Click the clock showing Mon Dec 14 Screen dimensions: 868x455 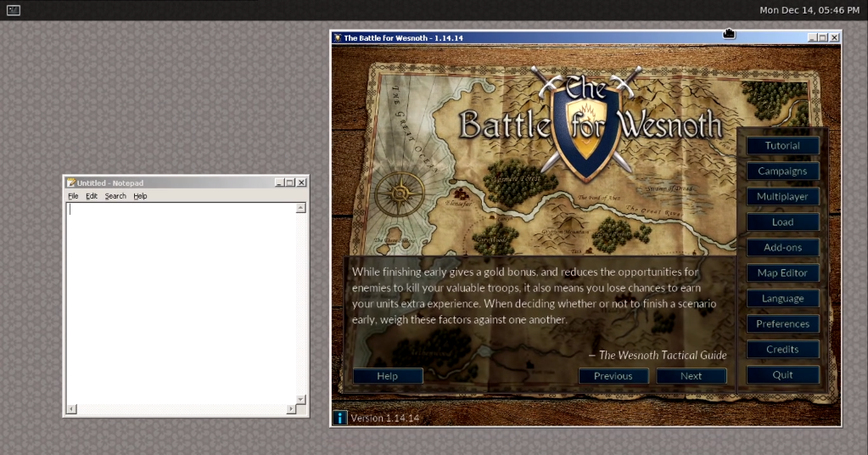[809, 10]
